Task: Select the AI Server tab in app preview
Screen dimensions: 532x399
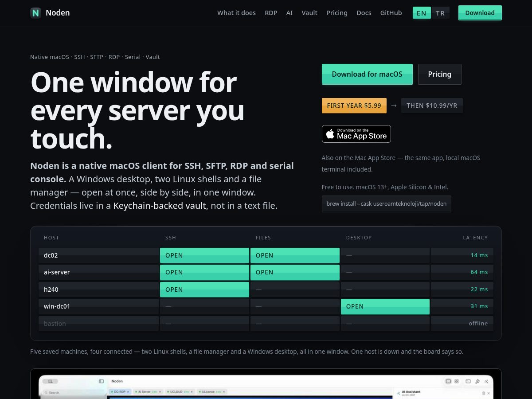Action: [148, 392]
